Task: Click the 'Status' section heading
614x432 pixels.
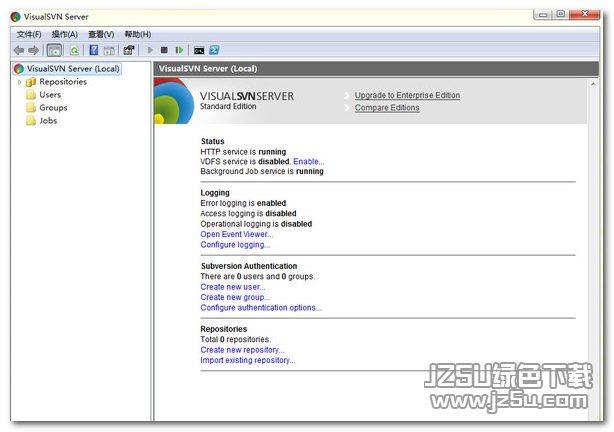Action: pyautogui.click(x=213, y=141)
